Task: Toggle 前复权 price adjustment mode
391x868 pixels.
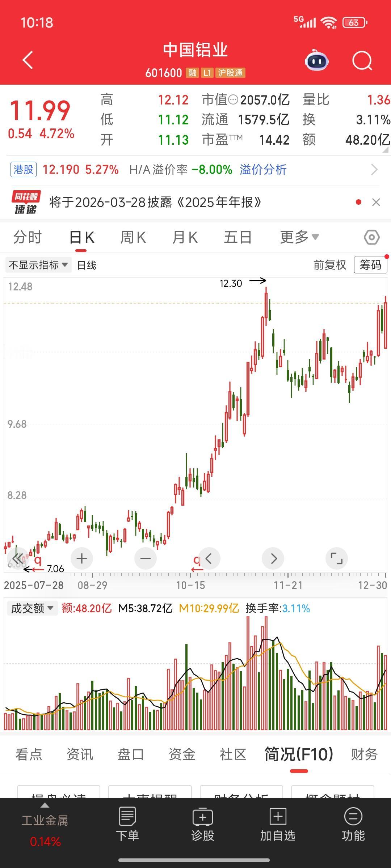Action: coord(330,265)
